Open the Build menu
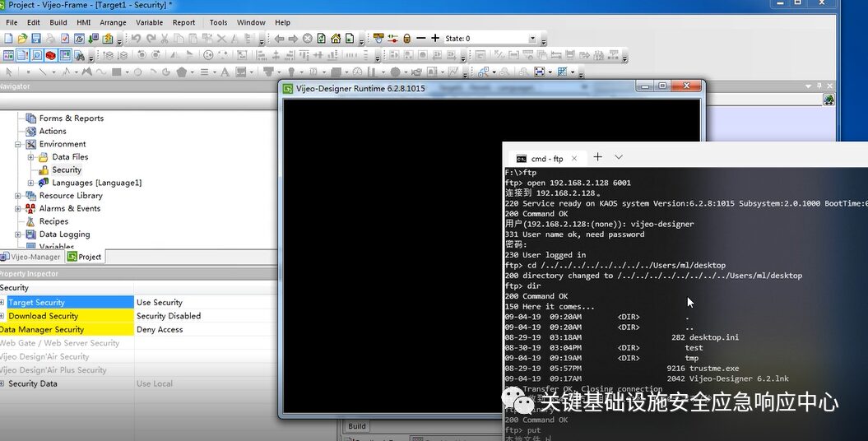The image size is (868, 441). point(58,23)
